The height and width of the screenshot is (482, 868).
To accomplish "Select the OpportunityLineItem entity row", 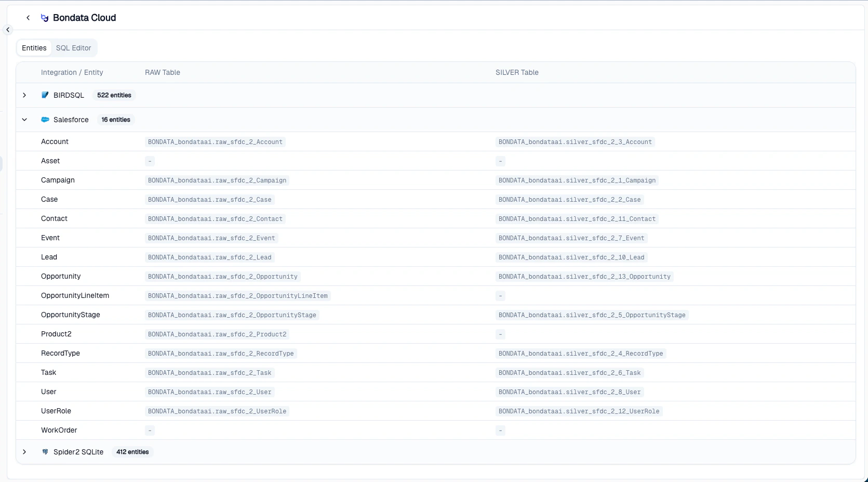I will point(436,295).
